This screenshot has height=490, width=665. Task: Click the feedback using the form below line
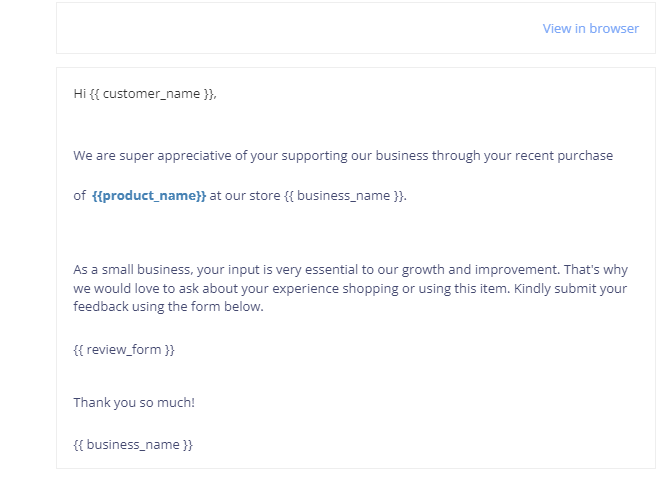click(x=168, y=306)
